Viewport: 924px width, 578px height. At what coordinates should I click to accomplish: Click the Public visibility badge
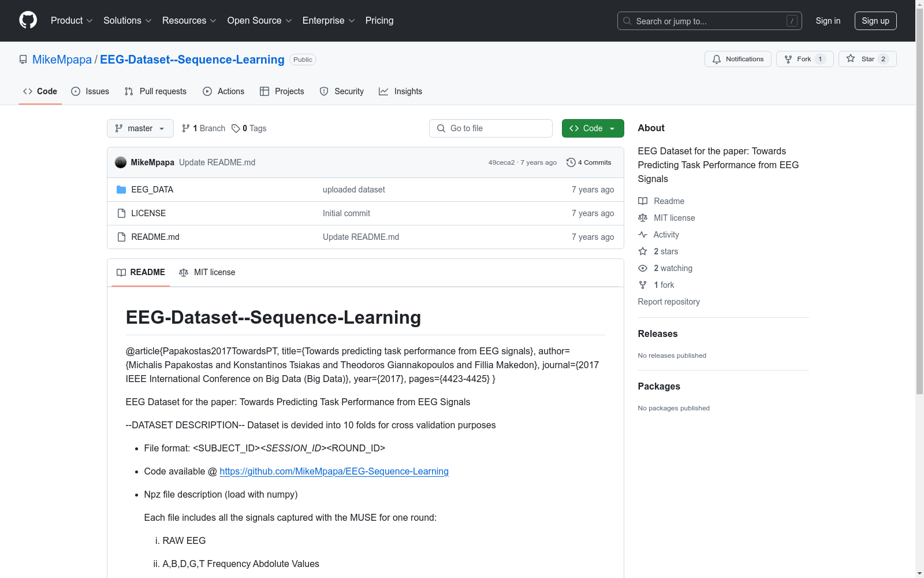click(303, 60)
